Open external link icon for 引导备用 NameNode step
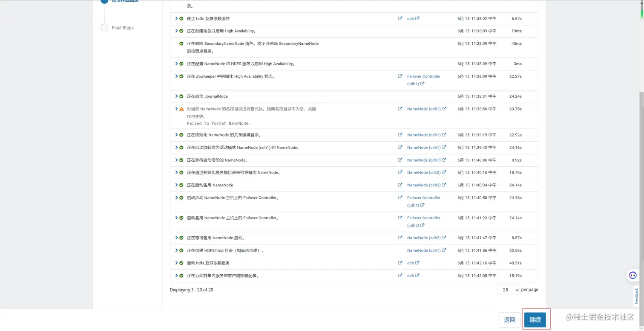644x331 pixels. tap(400, 172)
